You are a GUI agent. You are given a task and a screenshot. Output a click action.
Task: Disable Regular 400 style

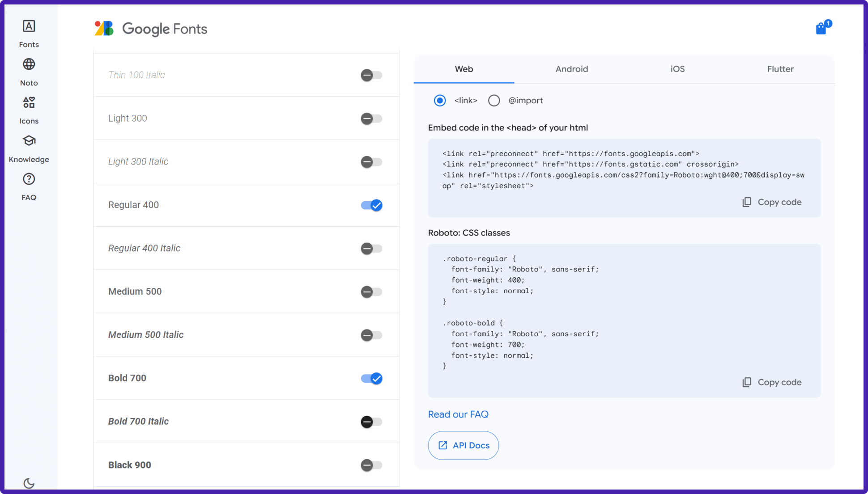click(x=371, y=205)
